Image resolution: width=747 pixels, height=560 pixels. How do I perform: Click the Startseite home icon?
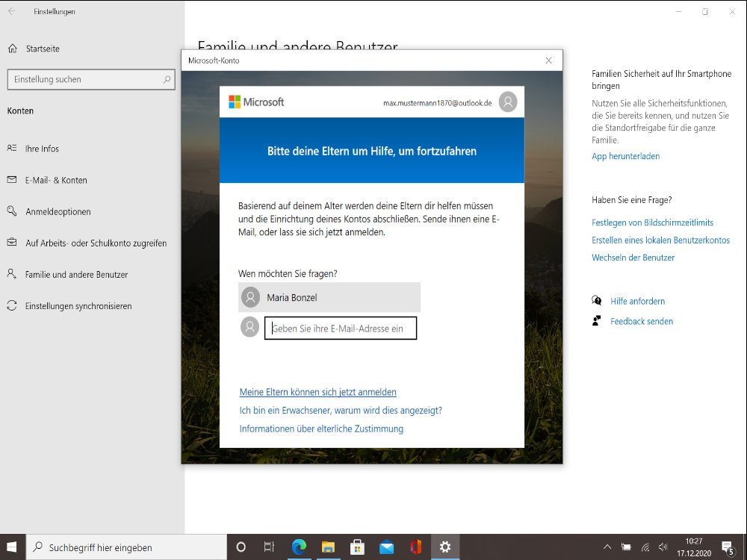coord(12,49)
